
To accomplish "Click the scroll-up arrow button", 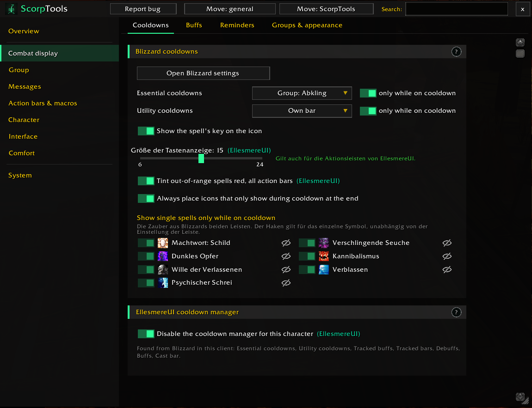I will pyautogui.click(x=520, y=43).
